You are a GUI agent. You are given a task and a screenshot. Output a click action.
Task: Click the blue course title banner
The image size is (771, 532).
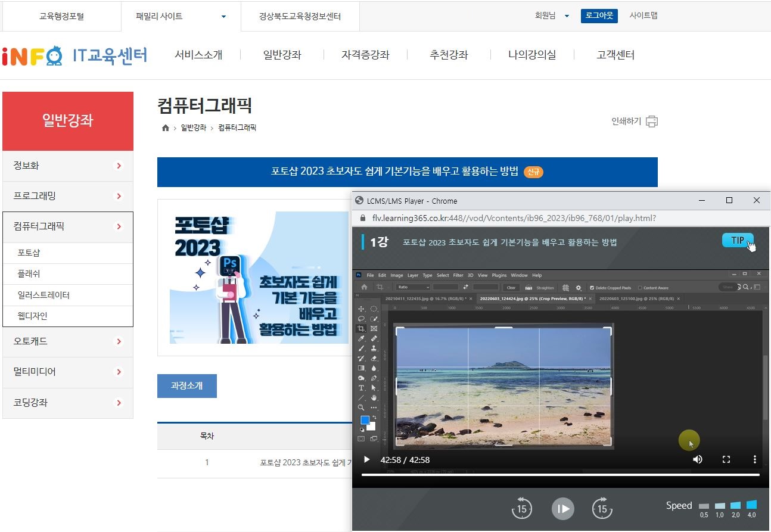408,172
